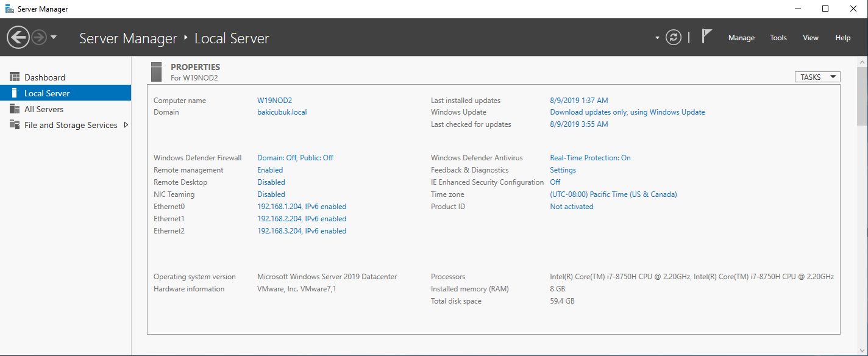Click VMware, Inc. VMware7,1 text

(296, 289)
